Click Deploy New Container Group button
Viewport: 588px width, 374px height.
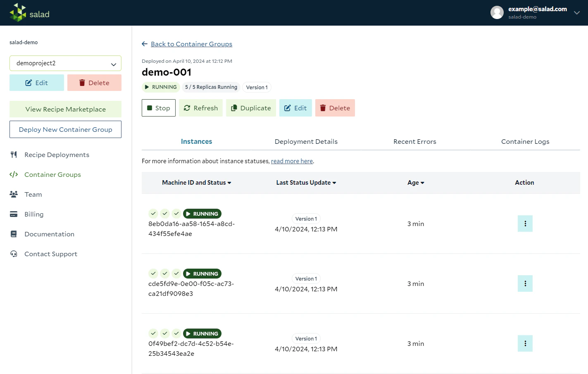65,129
